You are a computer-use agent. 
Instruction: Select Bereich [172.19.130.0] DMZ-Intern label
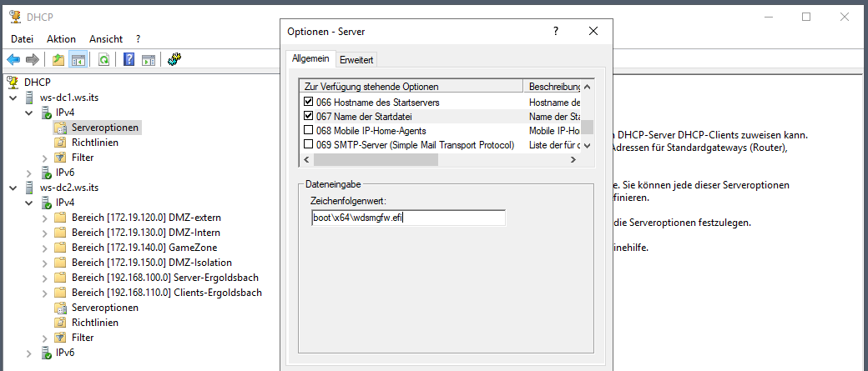145,233
